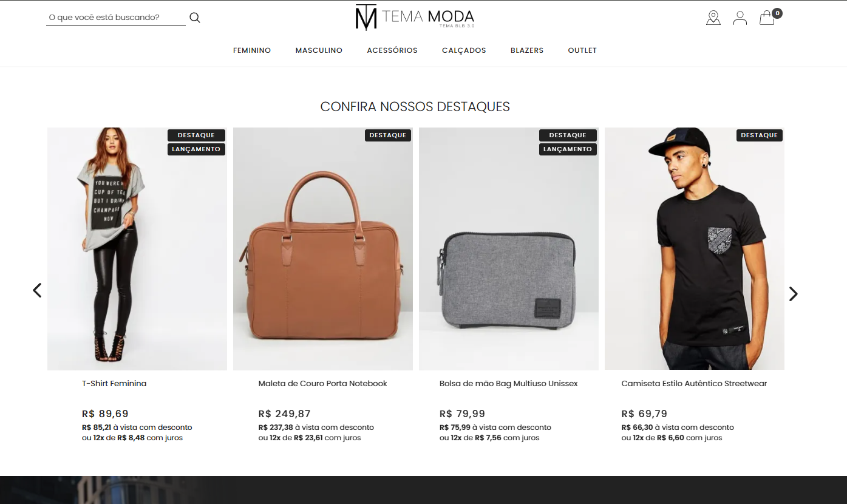The image size is (847, 504).
Task: Go to the Outlet section
Action: click(582, 50)
